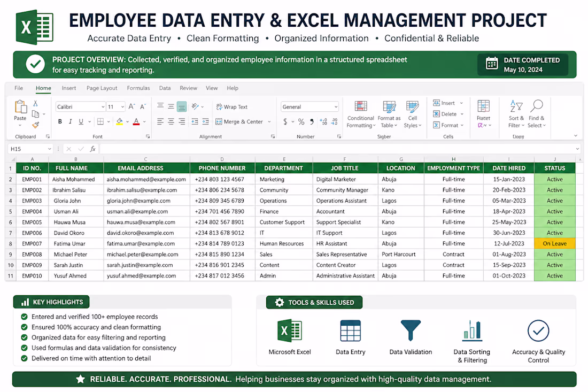Open the Calibri font name dropdown

103,107
